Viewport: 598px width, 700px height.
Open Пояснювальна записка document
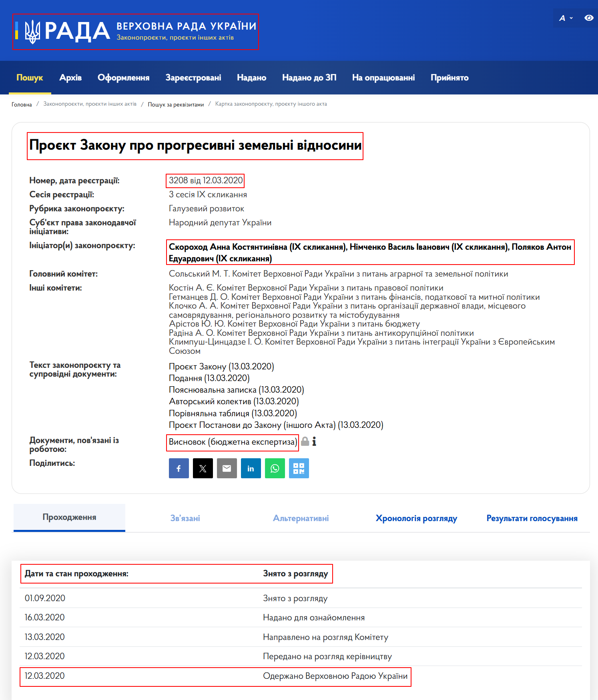237,390
